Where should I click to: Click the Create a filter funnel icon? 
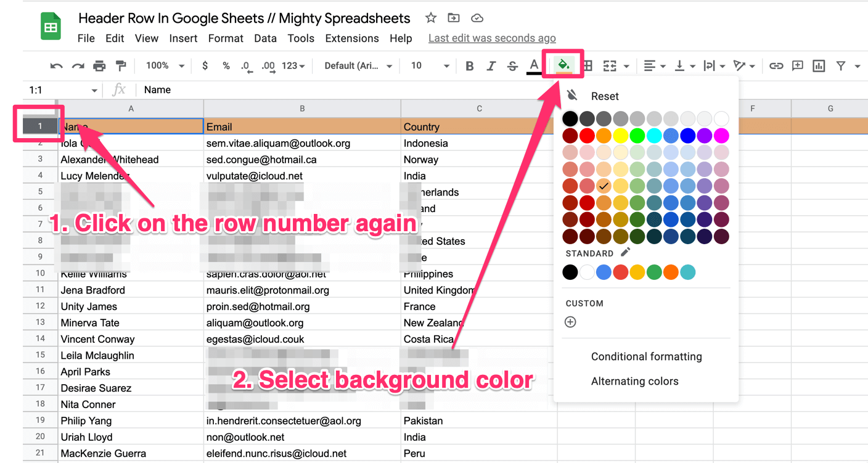840,66
